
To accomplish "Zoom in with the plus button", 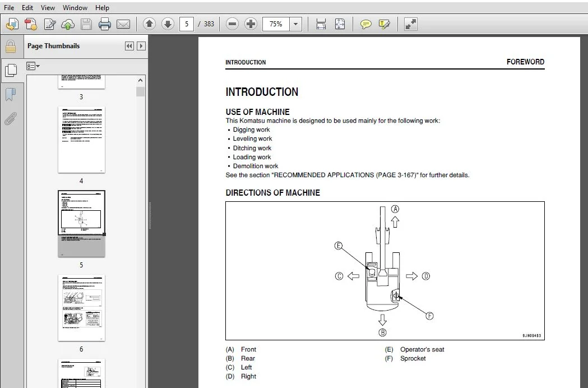I will (251, 25).
